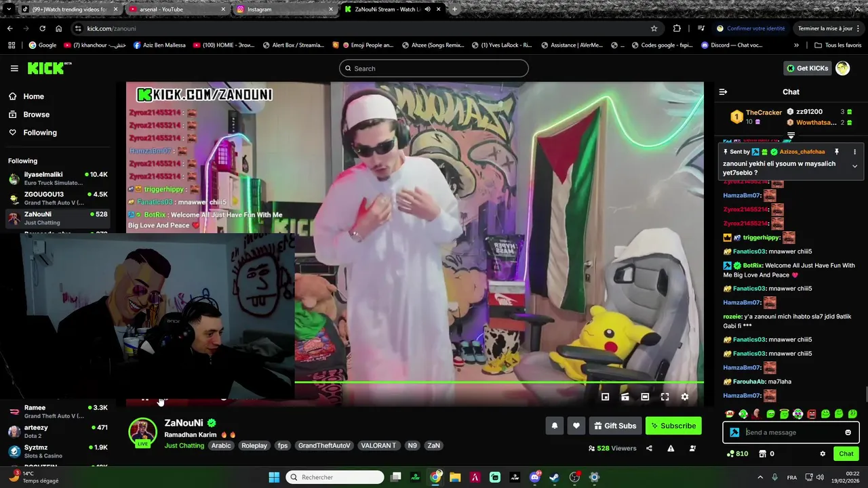This screenshot has height=488, width=868.
Task: Open pinned message three-dot options
Action: tap(854, 152)
